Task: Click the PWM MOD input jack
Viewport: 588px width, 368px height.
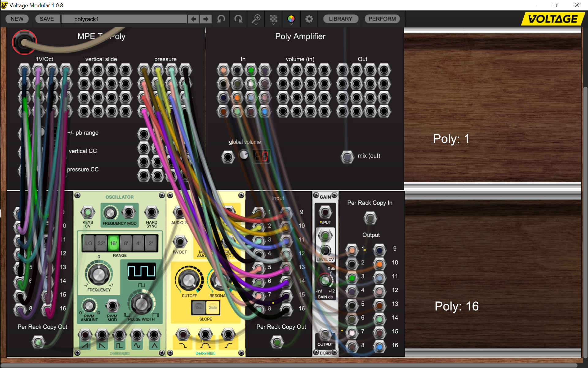Action: (x=112, y=306)
